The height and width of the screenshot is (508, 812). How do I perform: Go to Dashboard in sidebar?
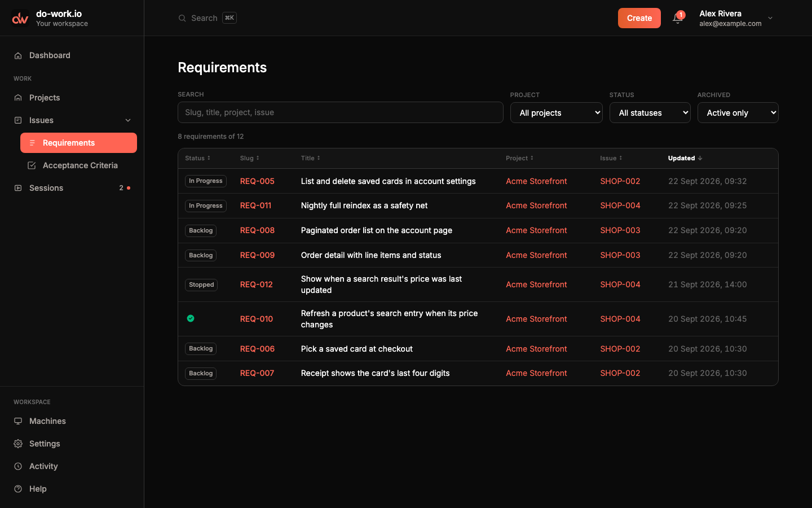[x=72, y=55]
